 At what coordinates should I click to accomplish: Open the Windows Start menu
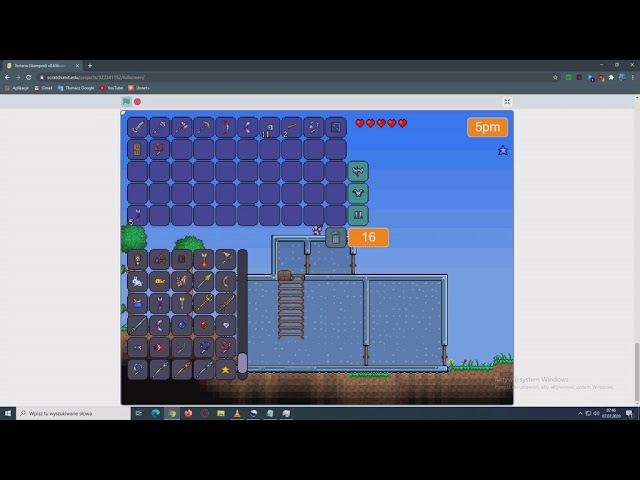pyautogui.click(x=8, y=413)
